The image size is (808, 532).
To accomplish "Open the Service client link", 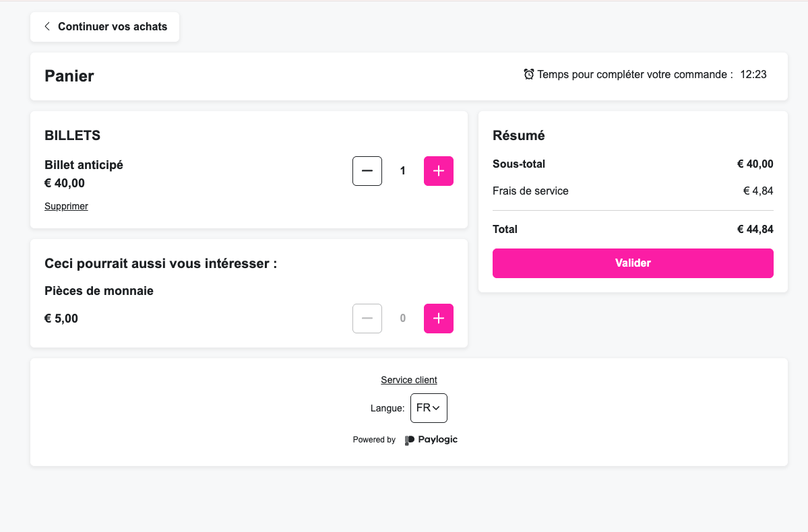I will coord(409,380).
